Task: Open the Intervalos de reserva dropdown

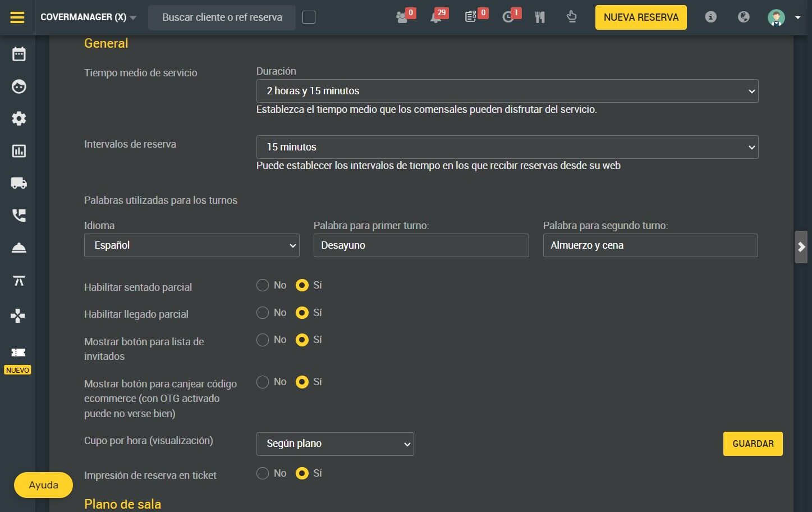Action: (507, 147)
